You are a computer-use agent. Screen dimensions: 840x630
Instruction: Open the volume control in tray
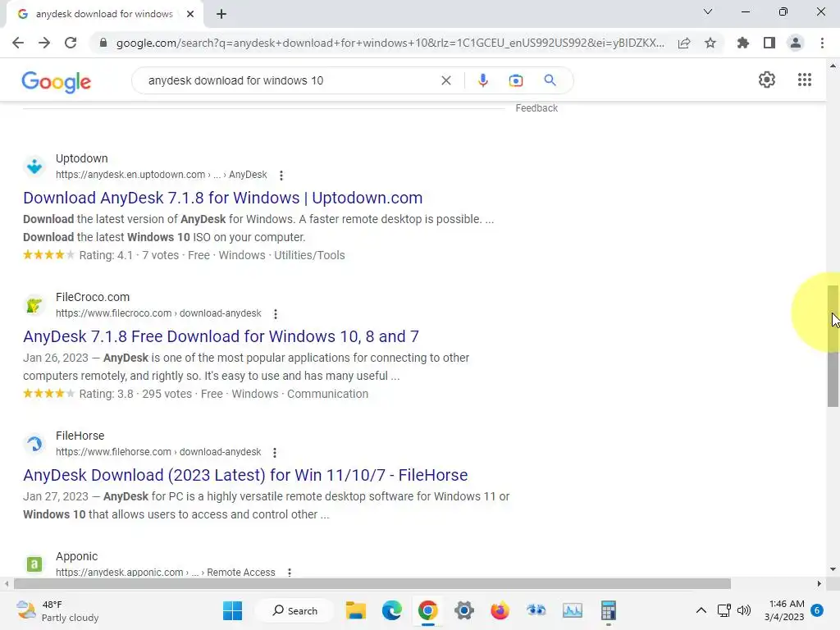[743, 610]
